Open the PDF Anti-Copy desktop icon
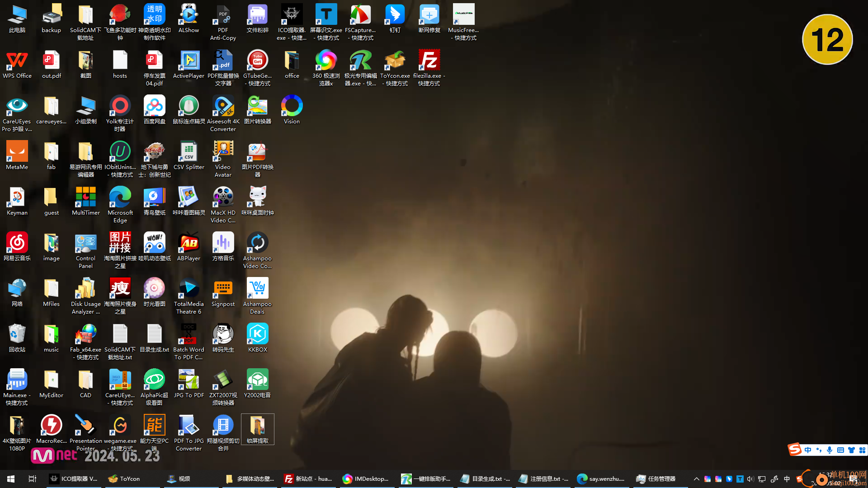The image size is (868, 488). (223, 23)
